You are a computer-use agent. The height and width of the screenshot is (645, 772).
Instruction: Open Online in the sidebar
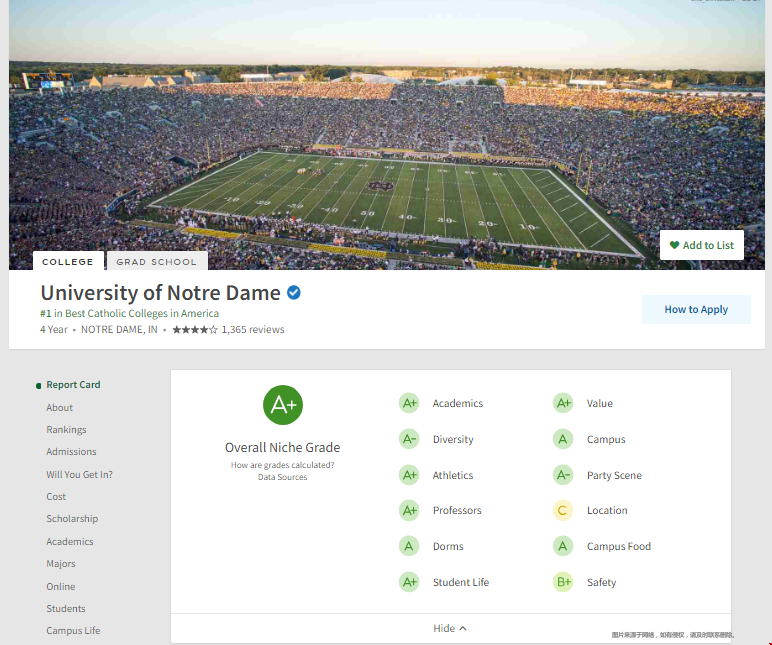pyautogui.click(x=61, y=586)
